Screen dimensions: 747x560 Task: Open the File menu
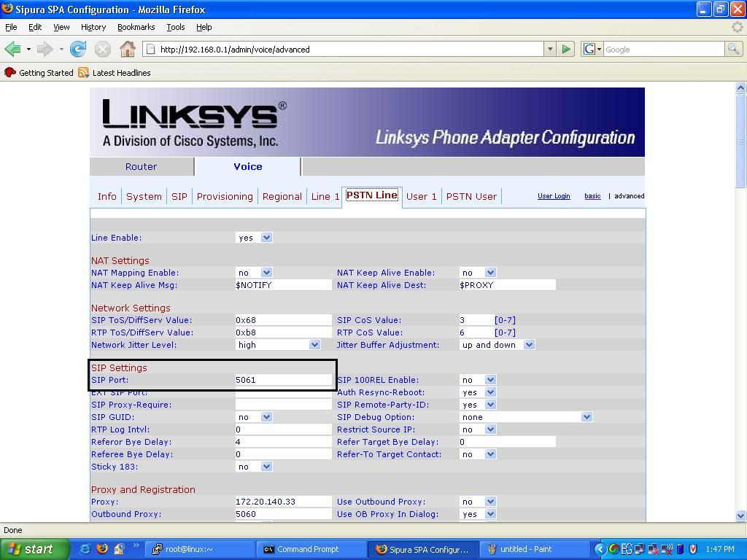11,27
